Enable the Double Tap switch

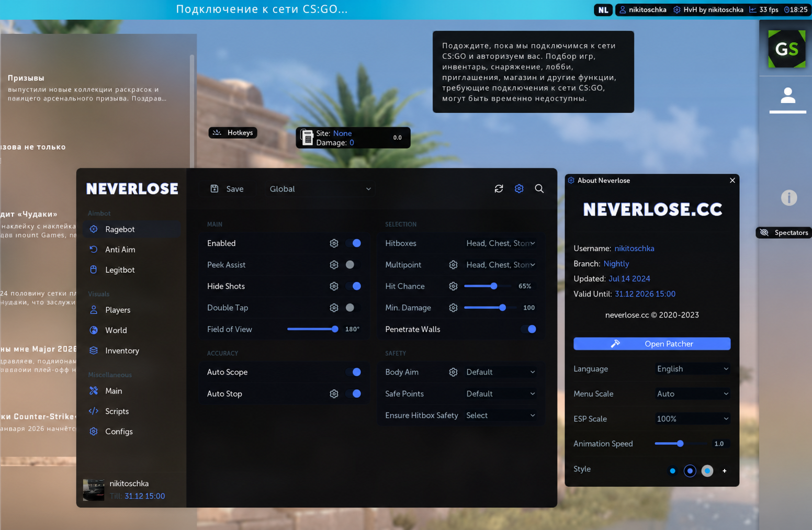pos(354,308)
